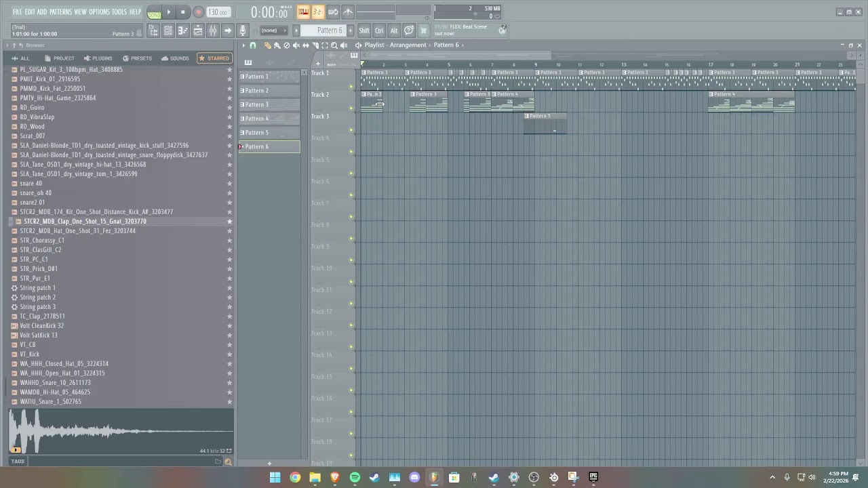Click the sample waveform preview
Image resolution: width=868 pixels, height=488 pixels.
pos(121,431)
